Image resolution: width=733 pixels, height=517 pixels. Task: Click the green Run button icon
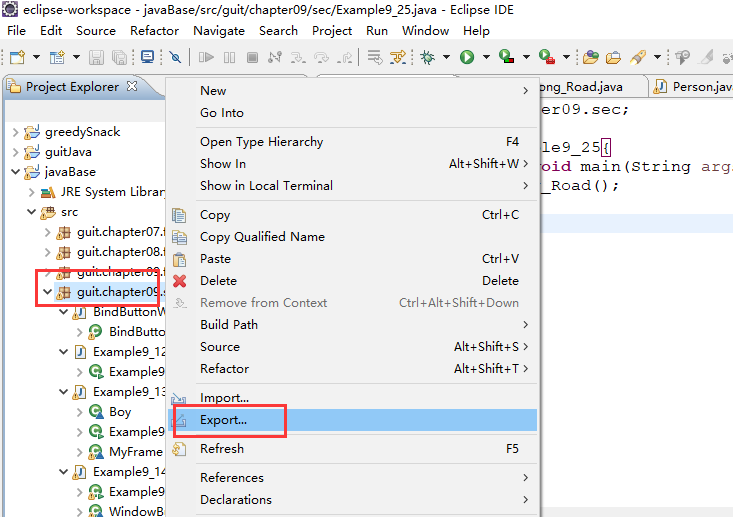467,57
